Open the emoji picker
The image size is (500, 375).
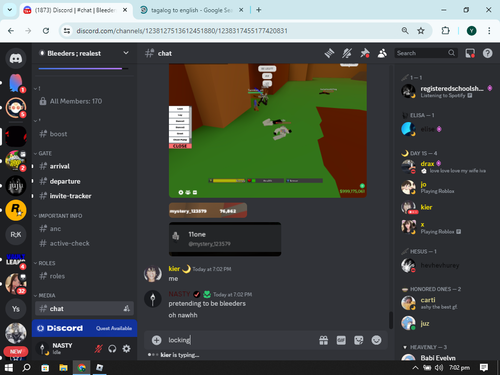[376, 340]
